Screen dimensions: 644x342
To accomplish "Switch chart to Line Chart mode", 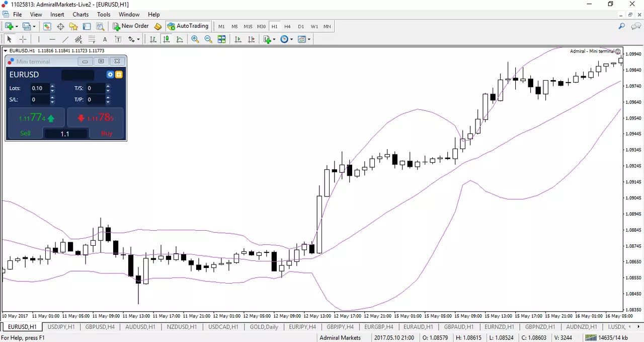I will [180, 39].
